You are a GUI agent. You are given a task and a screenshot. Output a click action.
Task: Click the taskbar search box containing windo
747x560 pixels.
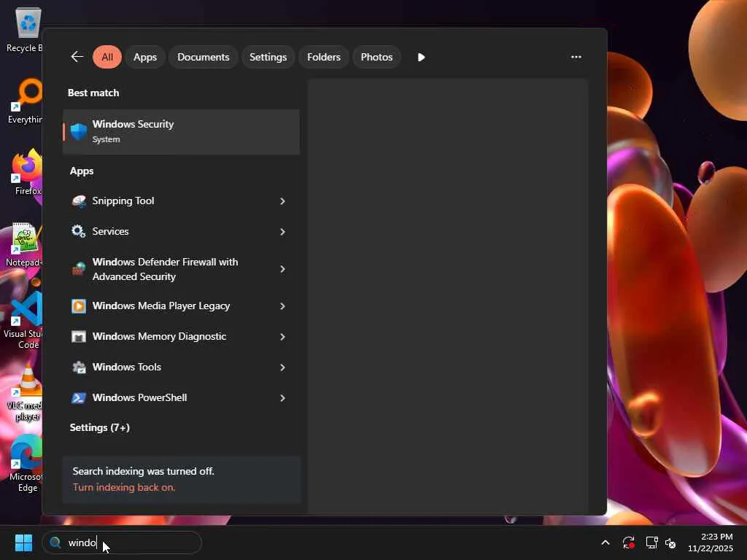pyautogui.click(x=122, y=542)
